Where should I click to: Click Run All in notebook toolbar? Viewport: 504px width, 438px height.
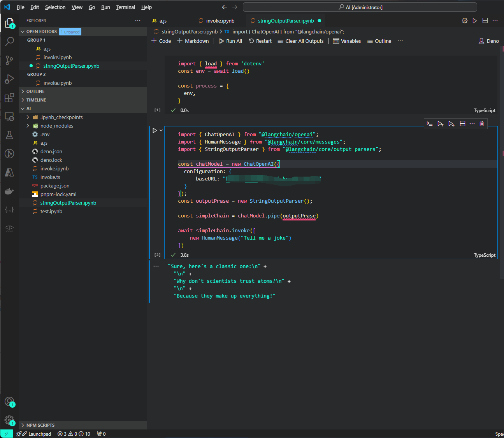(230, 41)
